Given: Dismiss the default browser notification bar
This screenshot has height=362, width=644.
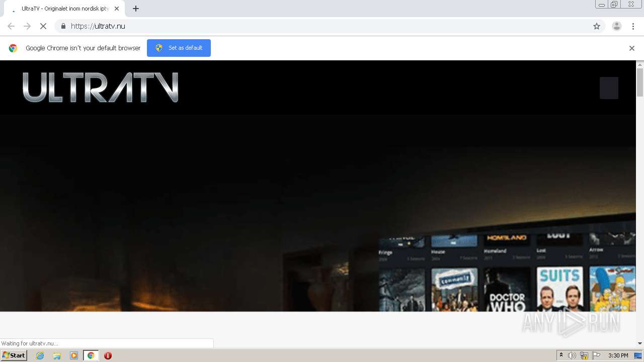Looking at the screenshot, I should [632, 48].
